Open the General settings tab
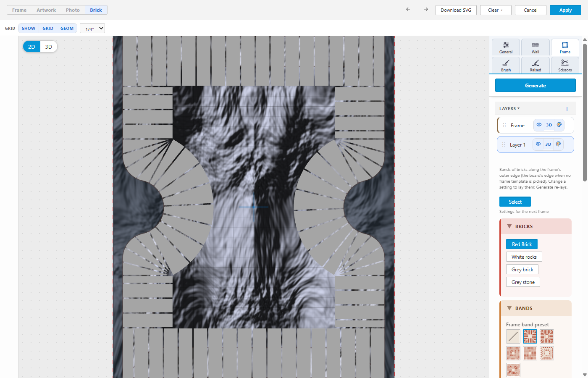Image resolution: width=588 pixels, height=378 pixels. [x=506, y=47]
